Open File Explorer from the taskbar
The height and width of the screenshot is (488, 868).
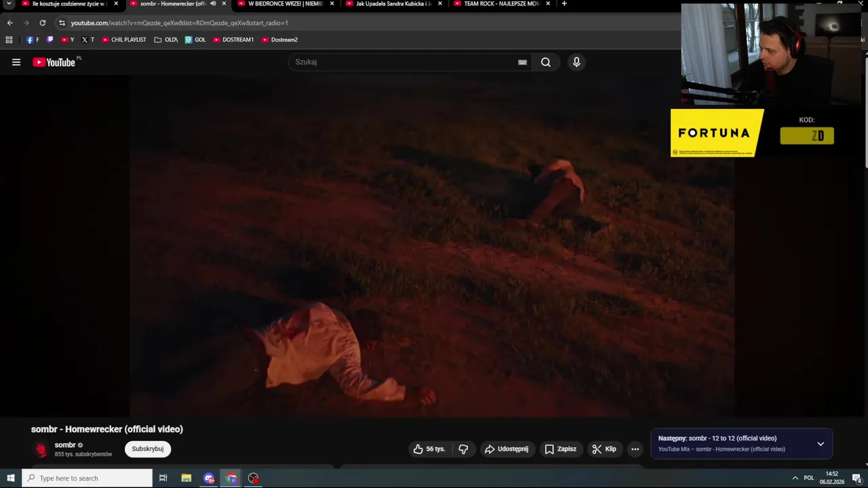pyautogui.click(x=186, y=478)
